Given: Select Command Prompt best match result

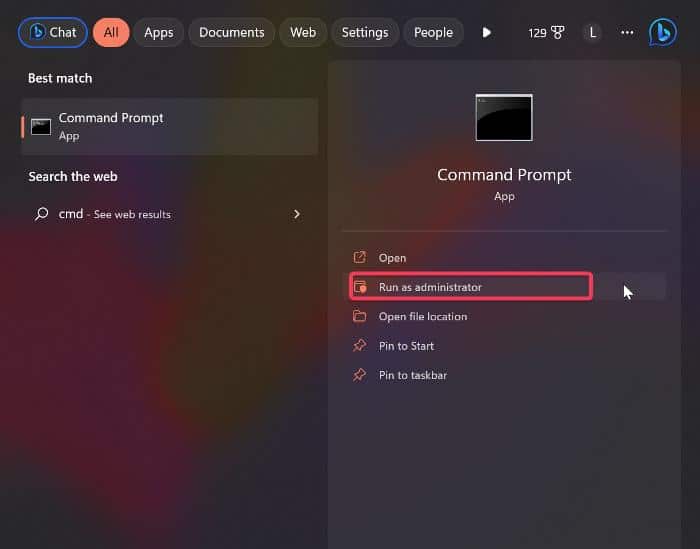Looking at the screenshot, I should coord(170,127).
